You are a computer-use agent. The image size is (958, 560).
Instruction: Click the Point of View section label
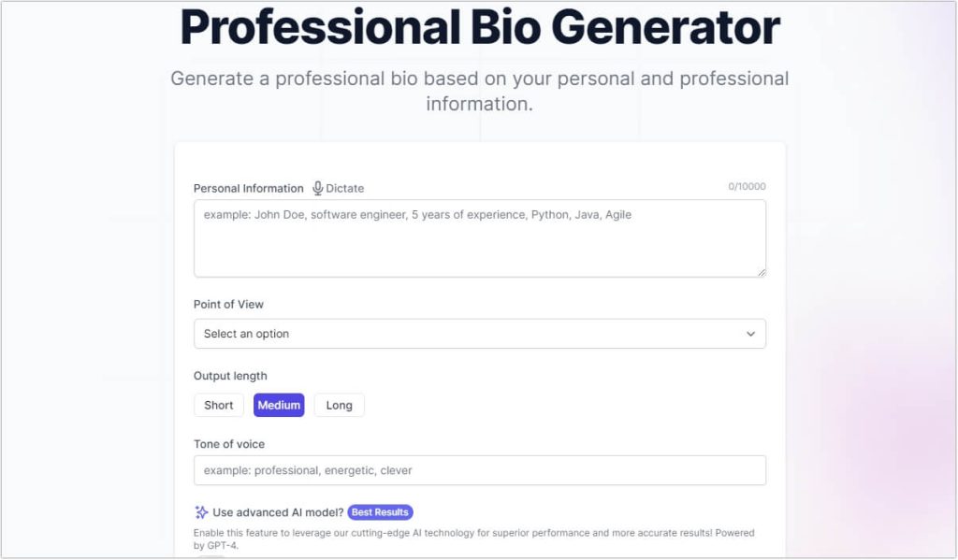227,304
